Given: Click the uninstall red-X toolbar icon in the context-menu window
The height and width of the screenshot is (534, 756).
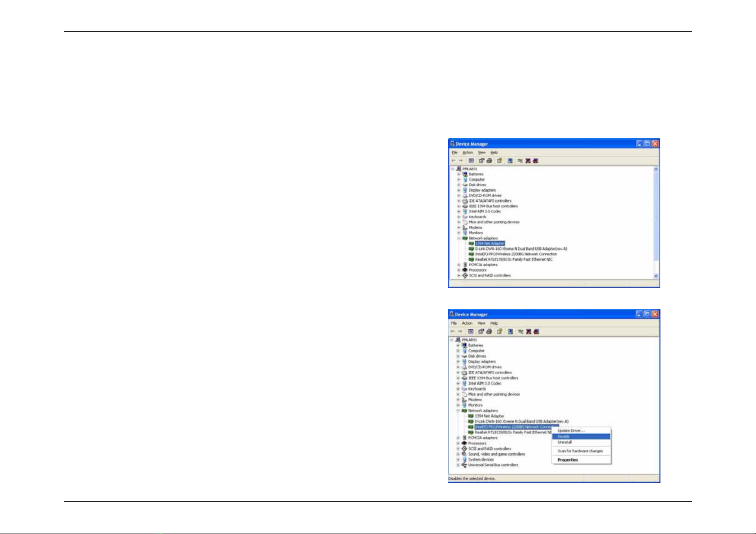Looking at the screenshot, I should point(529,331).
